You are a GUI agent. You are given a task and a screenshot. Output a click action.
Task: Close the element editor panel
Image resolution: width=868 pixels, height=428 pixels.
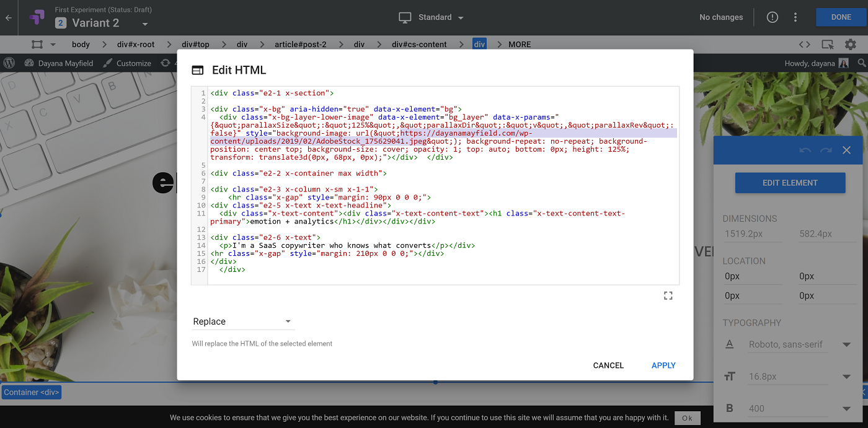846,151
